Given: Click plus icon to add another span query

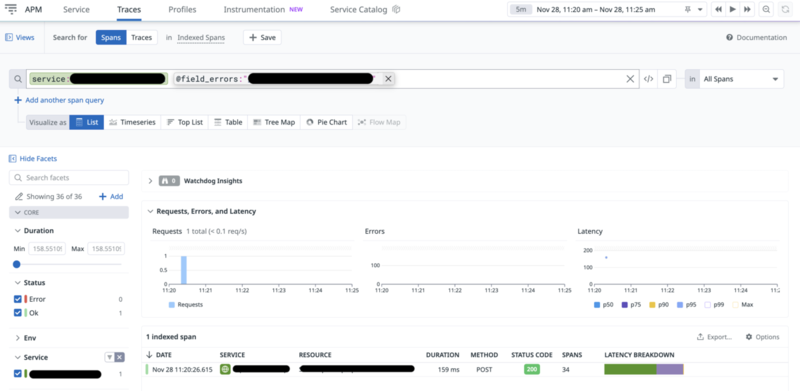Looking at the screenshot, I should [x=18, y=100].
